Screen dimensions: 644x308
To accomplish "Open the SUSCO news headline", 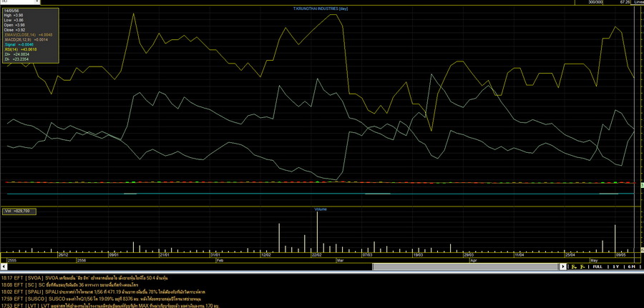I will (101, 299).
